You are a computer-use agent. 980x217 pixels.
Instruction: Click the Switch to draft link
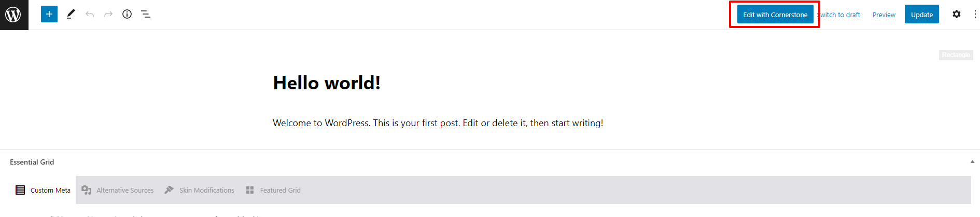click(839, 15)
